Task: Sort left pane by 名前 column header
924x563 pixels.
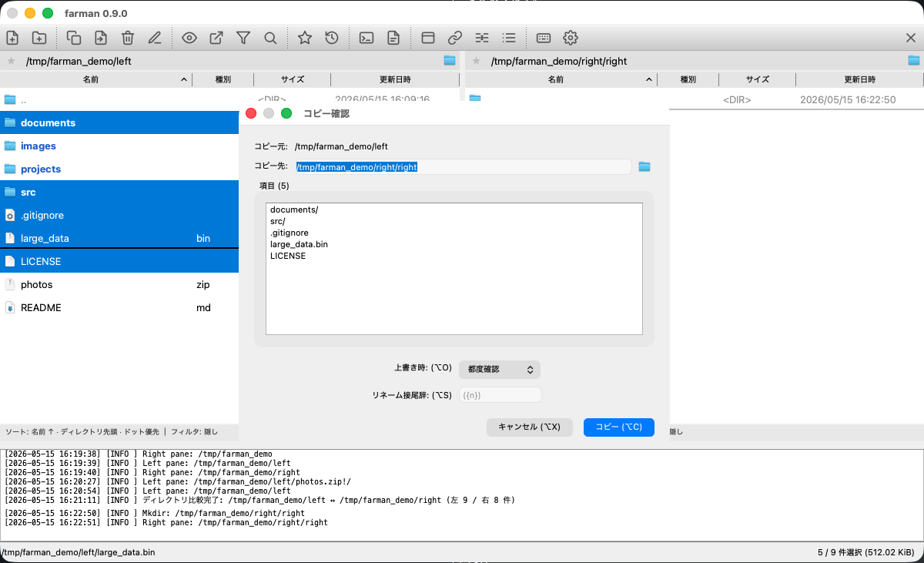Action: point(96,79)
